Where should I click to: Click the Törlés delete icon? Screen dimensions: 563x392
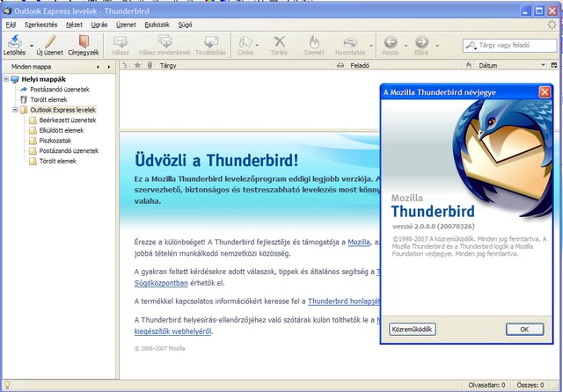(x=279, y=41)
